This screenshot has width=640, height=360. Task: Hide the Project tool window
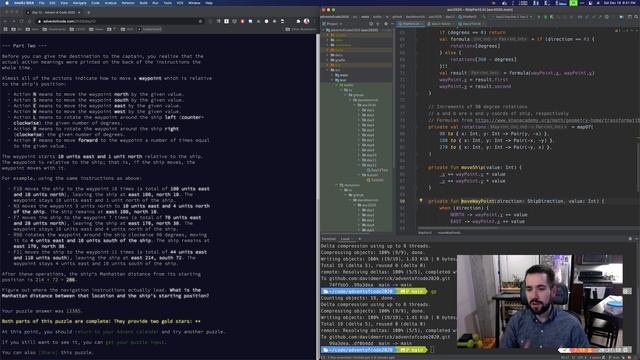click(x=393, y=24)
